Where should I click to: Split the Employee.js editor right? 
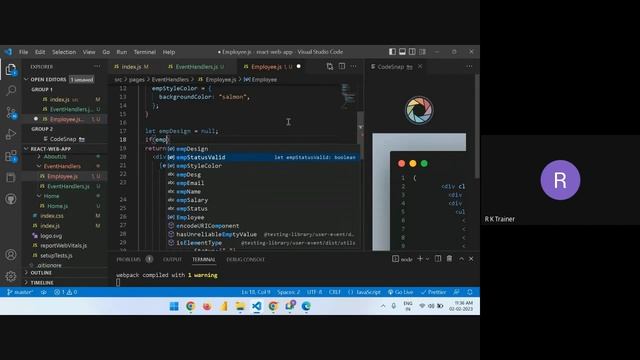pyautogui.click(x=342, y=67)
